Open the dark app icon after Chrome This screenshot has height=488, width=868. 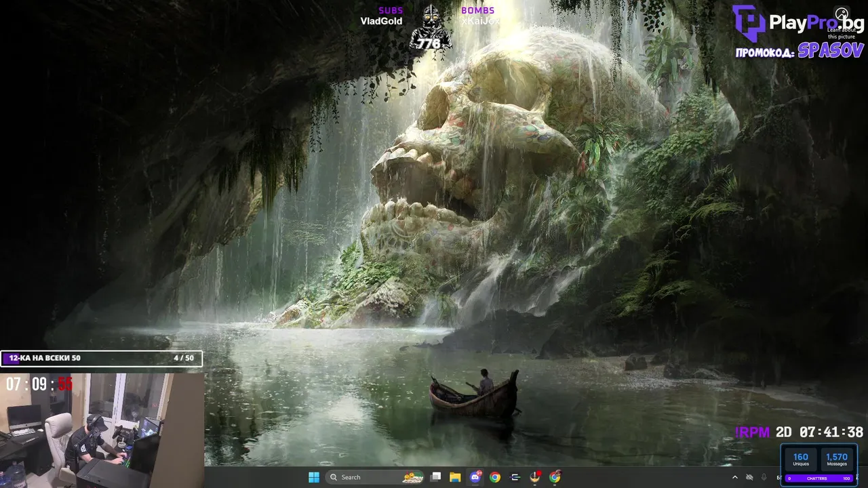(x=515, y=477)
